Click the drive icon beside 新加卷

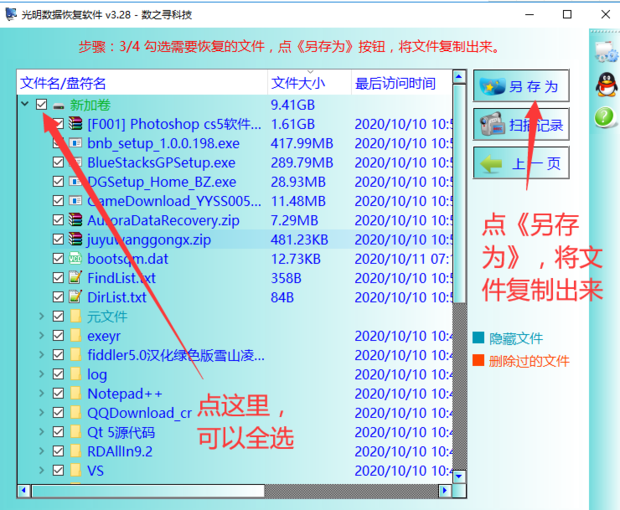coord(59,106)
